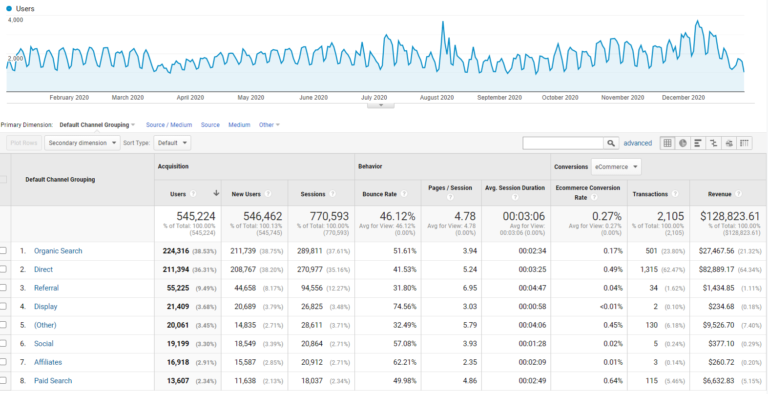The height and width of the screenshot is (394, 768).
Task: Click Display bounce rate 74.56%
Action: coord(404,307)
